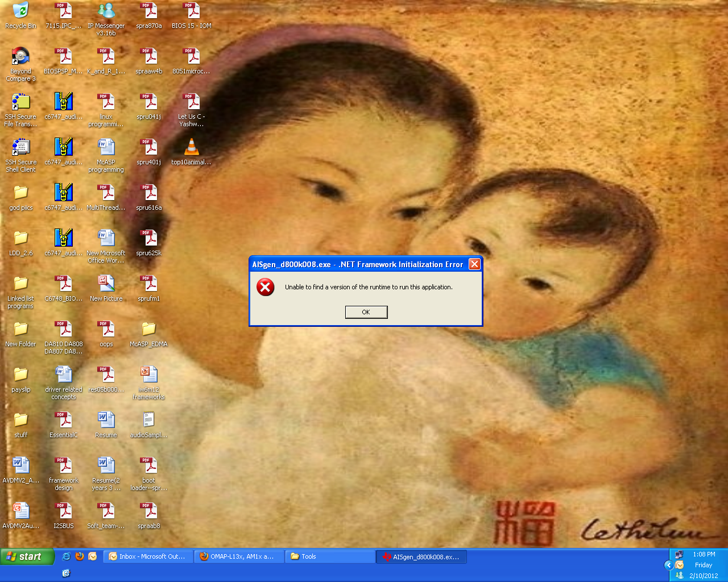Select the BIOS 15 - IOM PDF
Image resolution: width=728 pixels, height=582 pixels.
[x=192, y=15]
